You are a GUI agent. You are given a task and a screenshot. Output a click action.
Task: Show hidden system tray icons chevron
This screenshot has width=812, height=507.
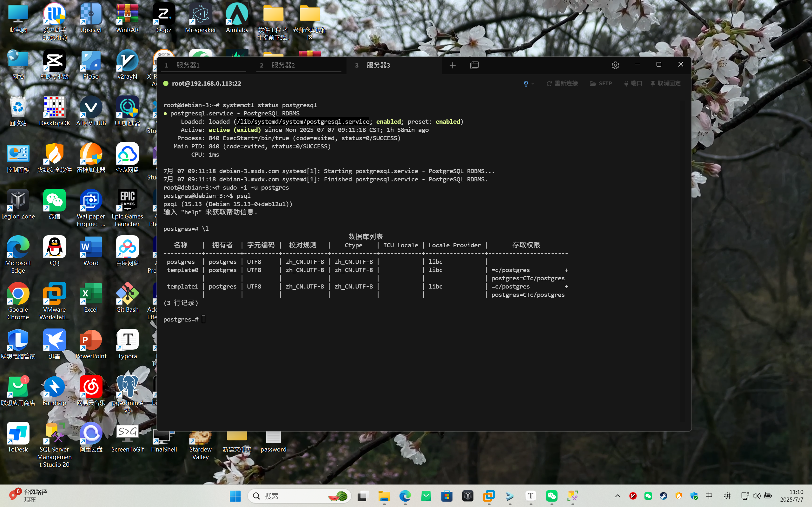point(617,496)
